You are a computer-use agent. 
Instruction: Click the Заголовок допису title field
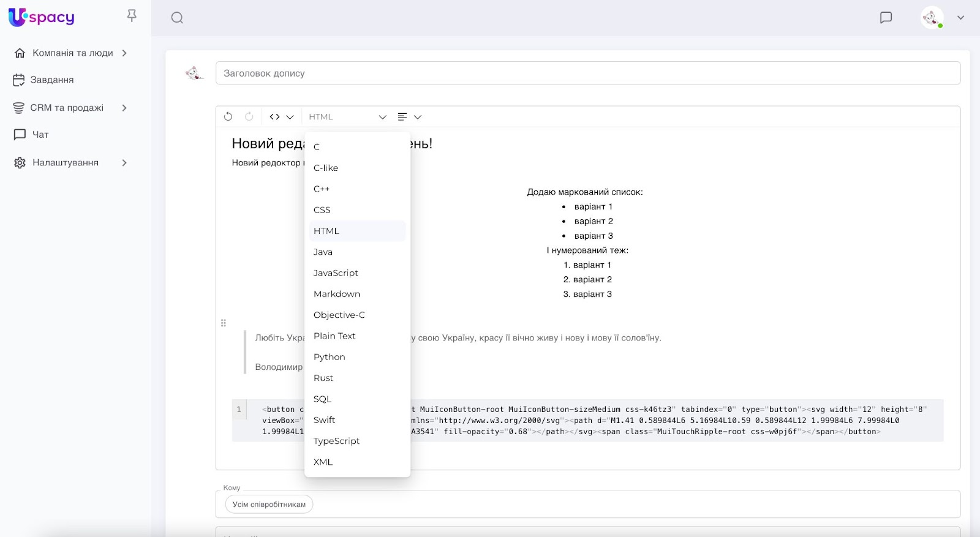point(587,73)
